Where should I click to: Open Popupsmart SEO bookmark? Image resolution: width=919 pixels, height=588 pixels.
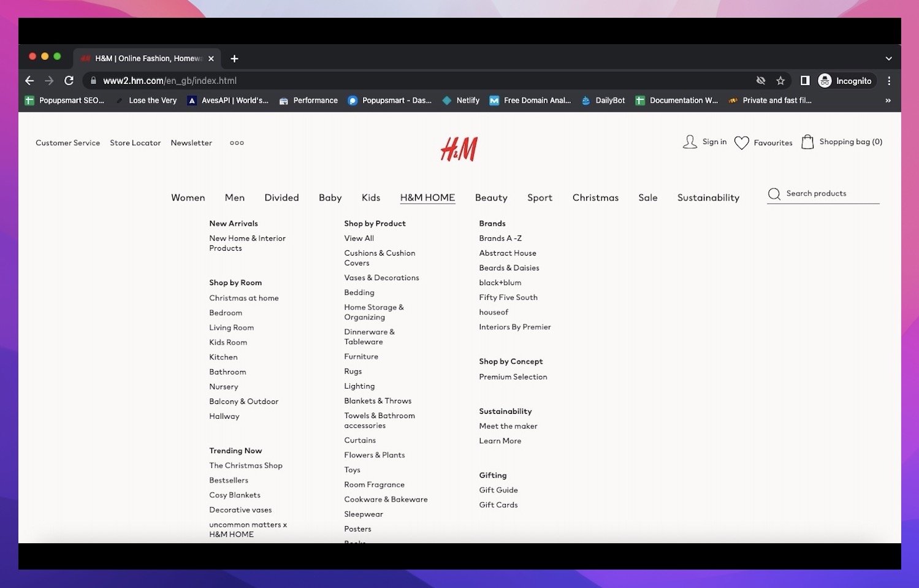pyautogui.click(x=64, y=100)
